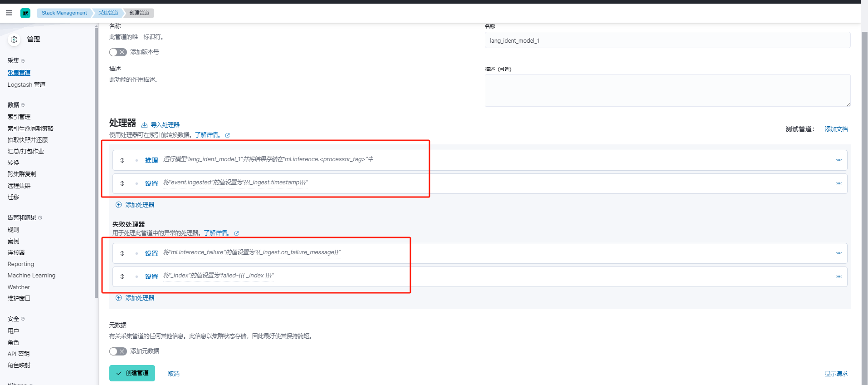The height and width of the screenshot is (385, 868).
Task: Click the 取消 cancel link
Action: point(174,374)
